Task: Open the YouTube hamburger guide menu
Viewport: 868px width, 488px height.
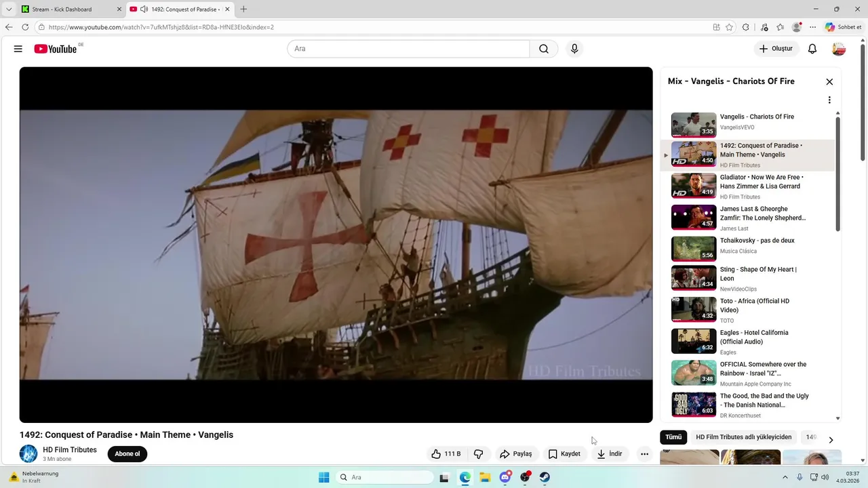Action: pos(18,49)
